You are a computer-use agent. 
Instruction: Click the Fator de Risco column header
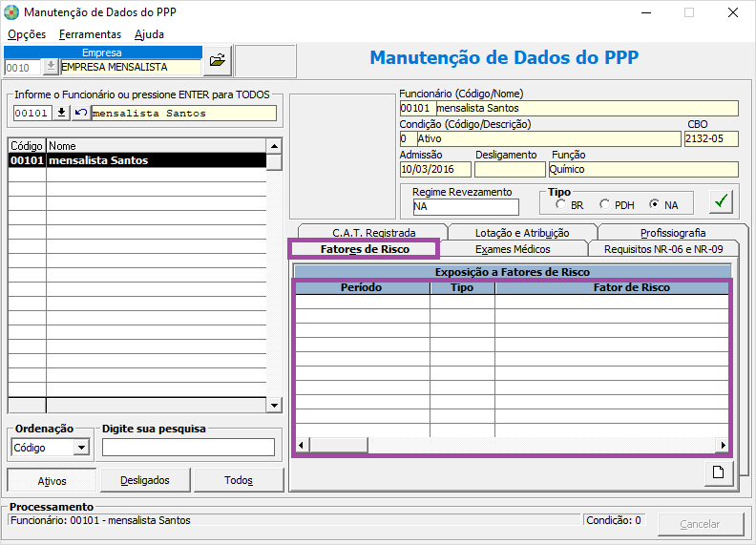pyautogui.click(x=612, y=287)
